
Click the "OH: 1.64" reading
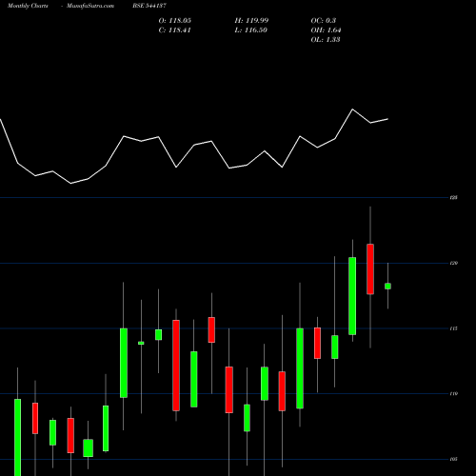pyautogui.click(x=326, y=30)
